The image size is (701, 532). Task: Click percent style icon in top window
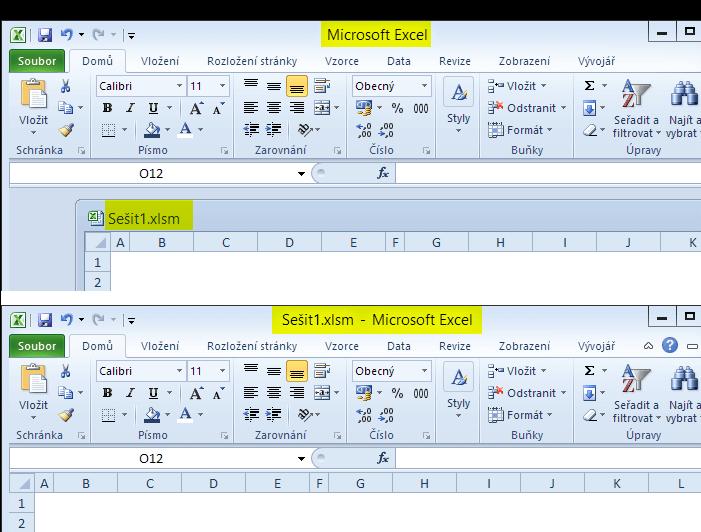(397, 108)
